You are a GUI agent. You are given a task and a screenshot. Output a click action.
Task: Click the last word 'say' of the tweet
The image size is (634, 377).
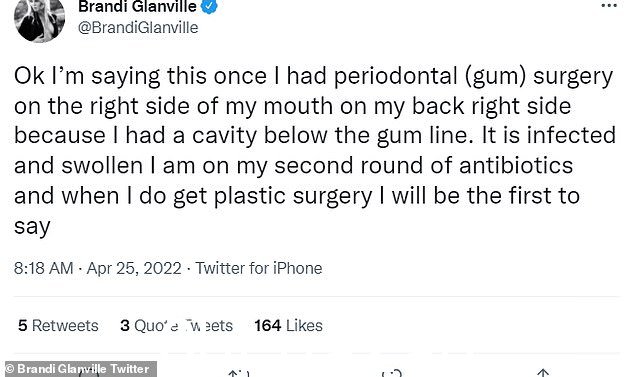[x=32, y=227]
